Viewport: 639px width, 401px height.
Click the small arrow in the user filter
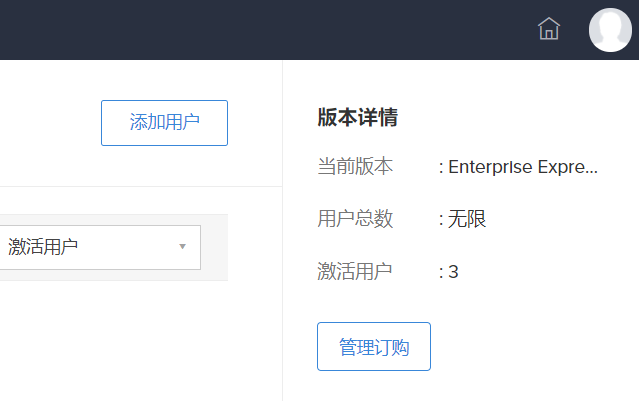(182, 246)
